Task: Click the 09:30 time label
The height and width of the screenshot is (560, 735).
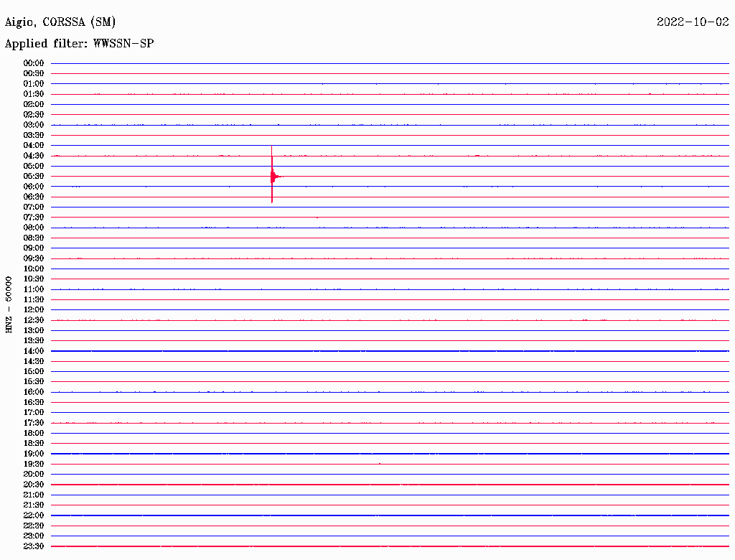Action: [34, 258]
